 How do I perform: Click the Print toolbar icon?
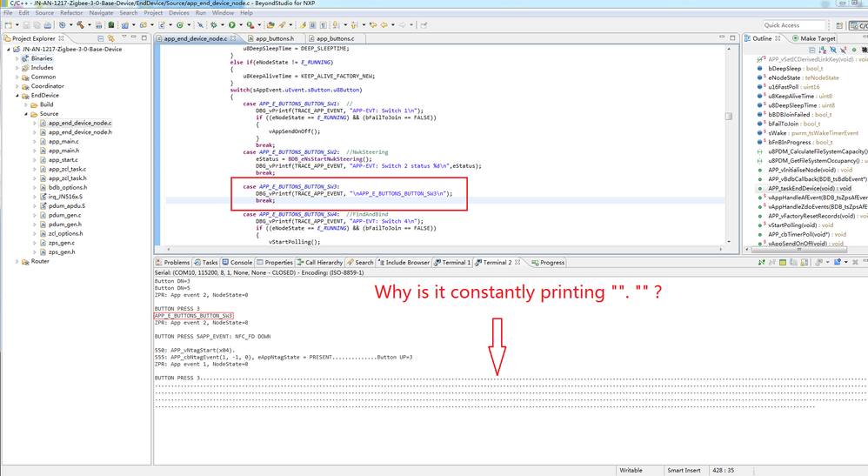pos(48,25)
